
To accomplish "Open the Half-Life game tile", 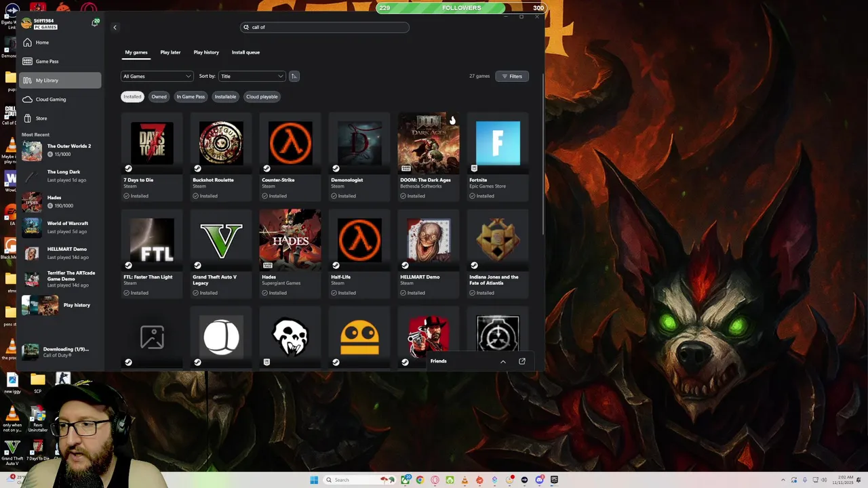I will [359, 253].
